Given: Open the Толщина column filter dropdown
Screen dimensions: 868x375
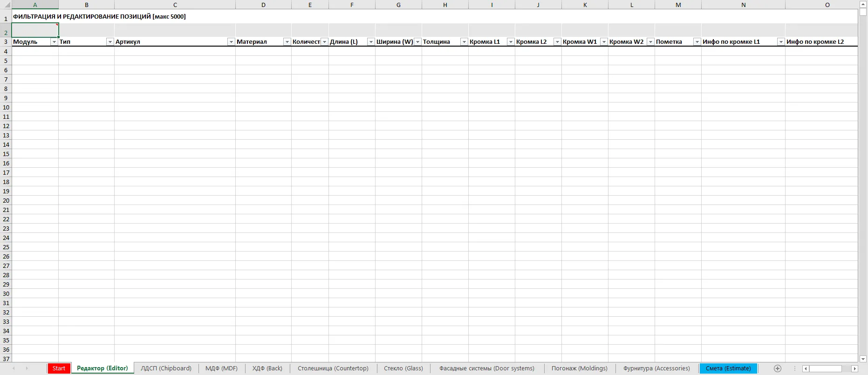Looking at the screenshot, I should [464, 42].
